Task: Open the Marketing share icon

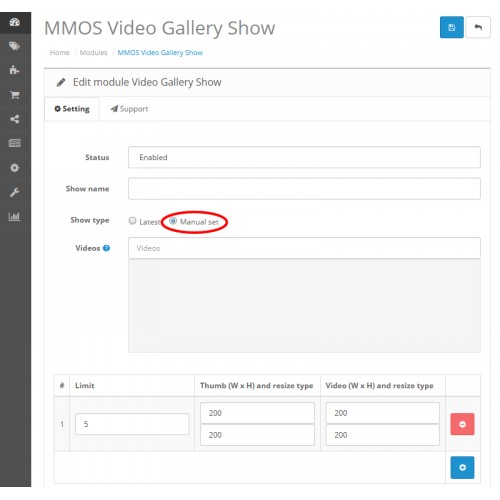Action: pos(15,119)
